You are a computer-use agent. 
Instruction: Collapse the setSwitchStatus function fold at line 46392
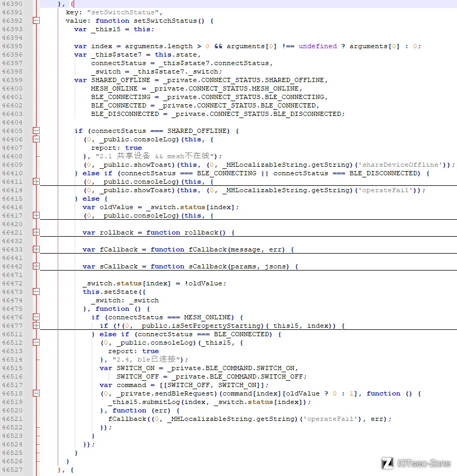click(x=36, y=21)
